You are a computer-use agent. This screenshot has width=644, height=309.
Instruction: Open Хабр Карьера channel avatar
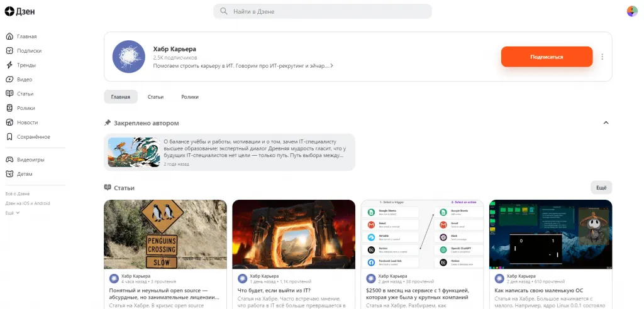pyautogui.click(x=128, y=57)
